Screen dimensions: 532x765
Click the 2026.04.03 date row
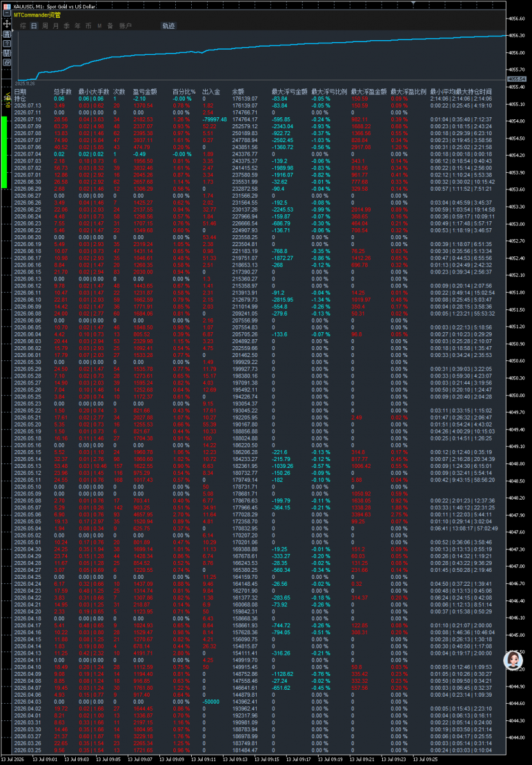click(x=27, y=702)
